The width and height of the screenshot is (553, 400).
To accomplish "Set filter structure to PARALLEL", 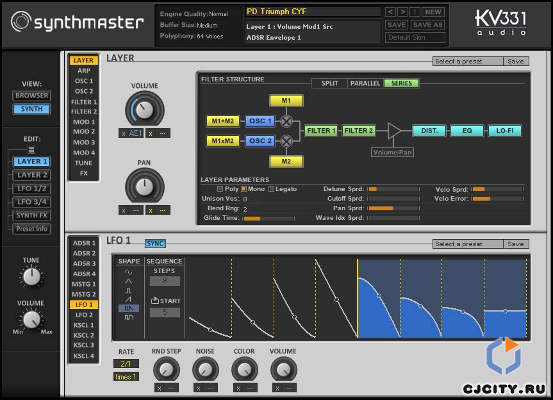I will 365,84.
